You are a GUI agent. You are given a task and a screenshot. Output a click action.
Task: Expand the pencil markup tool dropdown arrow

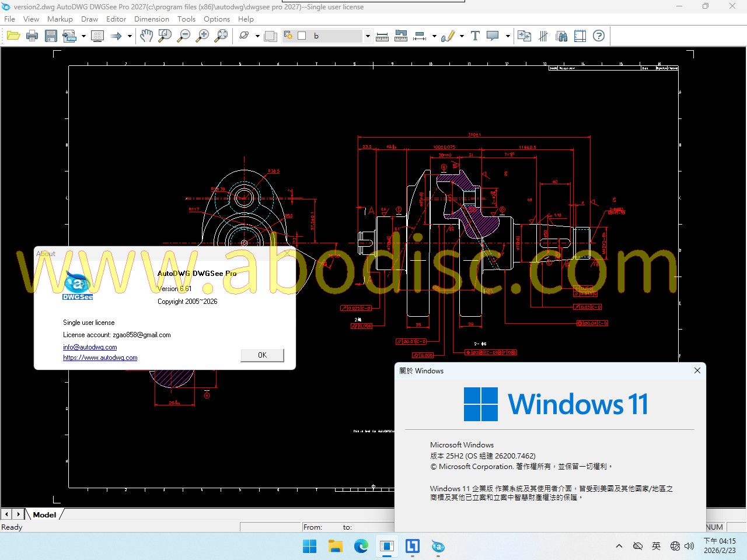(462, 36)
